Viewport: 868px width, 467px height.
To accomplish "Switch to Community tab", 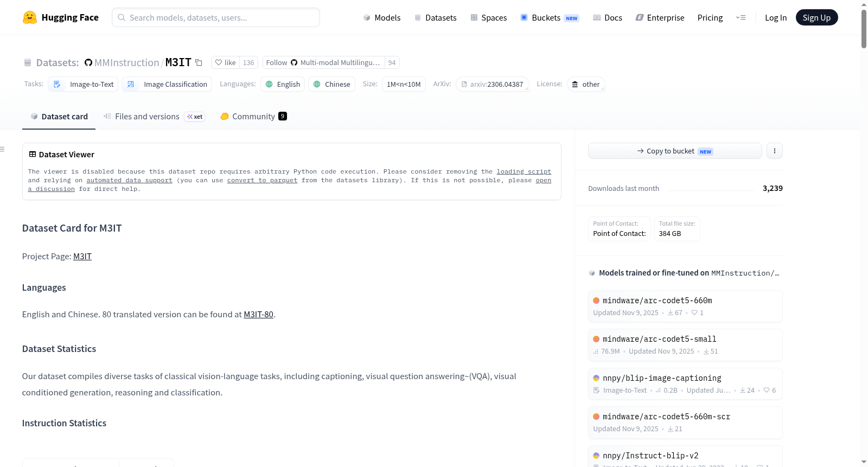I will tap(253, 117).
